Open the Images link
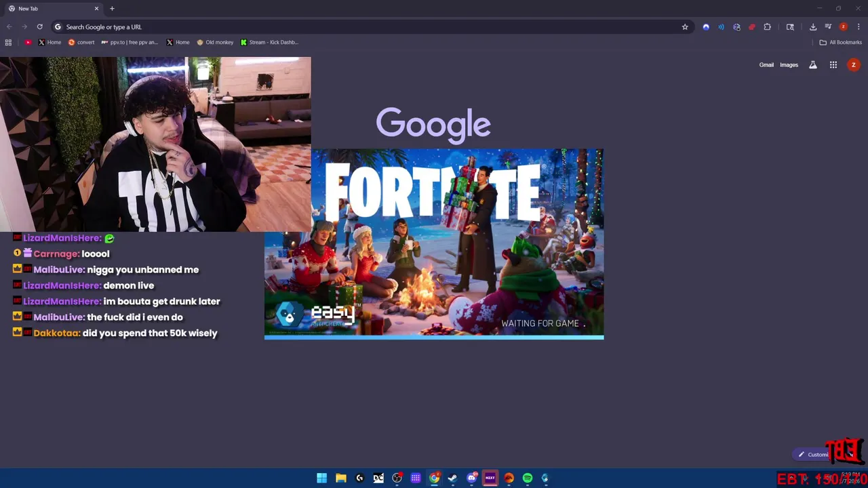The height and width of the screenshot is (488, 868). 789,65
